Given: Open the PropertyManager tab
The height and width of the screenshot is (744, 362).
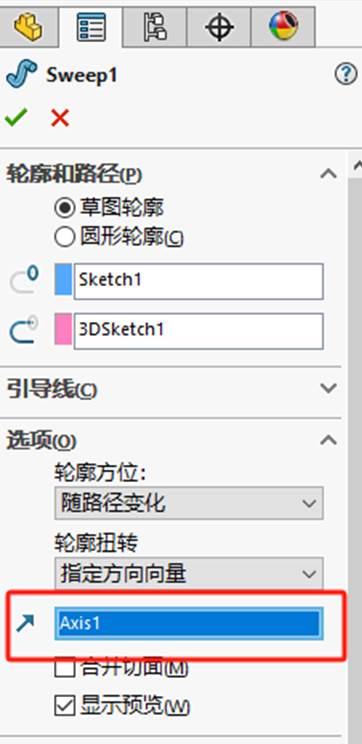Looking at the screenshot, I should pyautogui.click(x=91, y=26).
